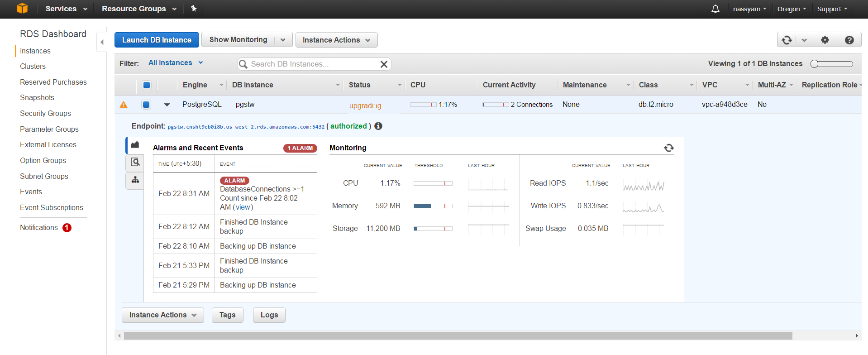Open the Oregon region dropdown
The image size is (868, 355).
coord(792,9)
